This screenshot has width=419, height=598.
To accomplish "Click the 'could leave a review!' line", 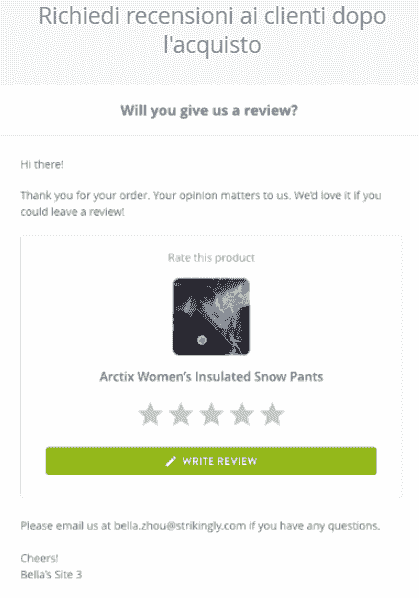I will tap(72, 212).
